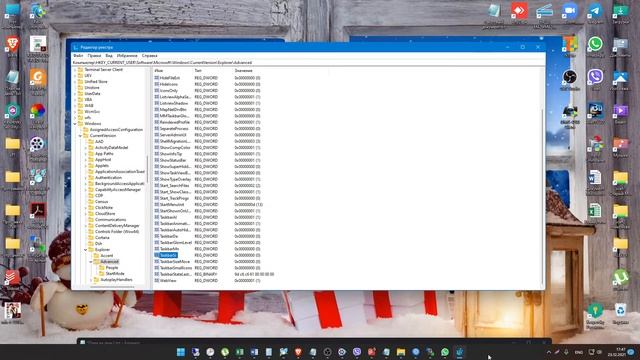The image size is (640, 360).
Task: Expand the ActivityDataModel key
Action: pos(86,147)
